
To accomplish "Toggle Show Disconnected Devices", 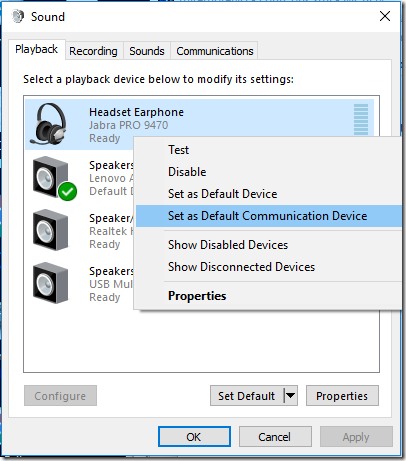I will coord(268,267).
